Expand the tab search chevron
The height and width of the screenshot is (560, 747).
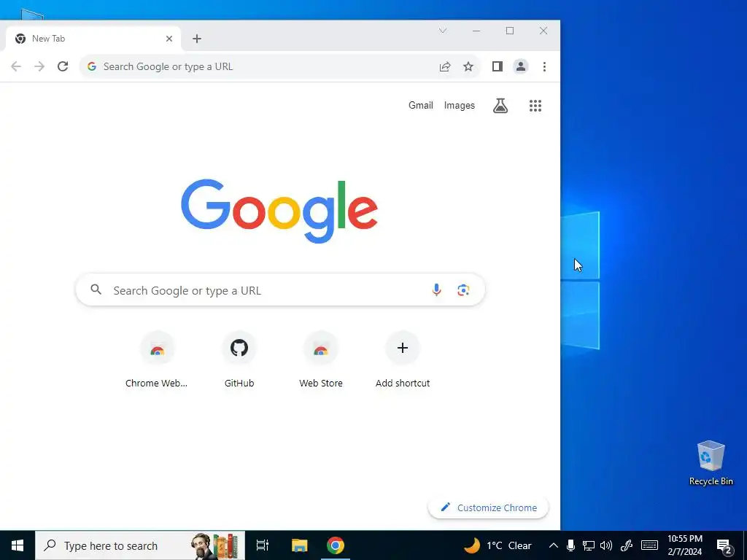(x=443, y=31)
